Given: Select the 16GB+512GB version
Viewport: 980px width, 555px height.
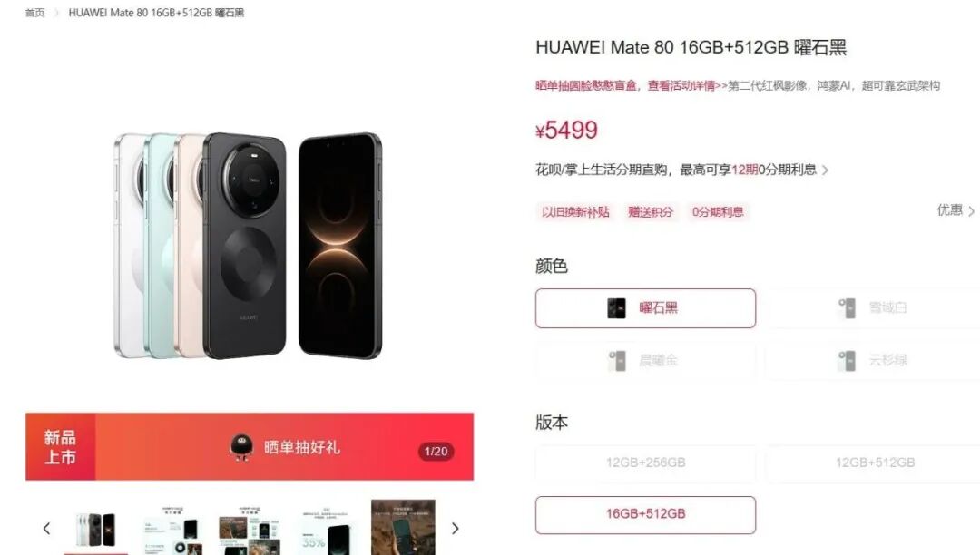Looking at the screenshot, I should [x=645, y=514].
